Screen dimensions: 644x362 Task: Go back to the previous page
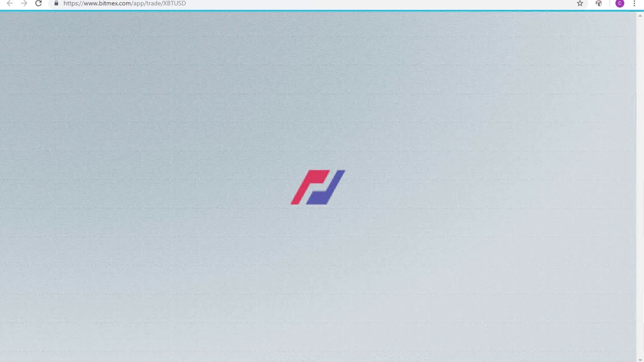(10, 4)
